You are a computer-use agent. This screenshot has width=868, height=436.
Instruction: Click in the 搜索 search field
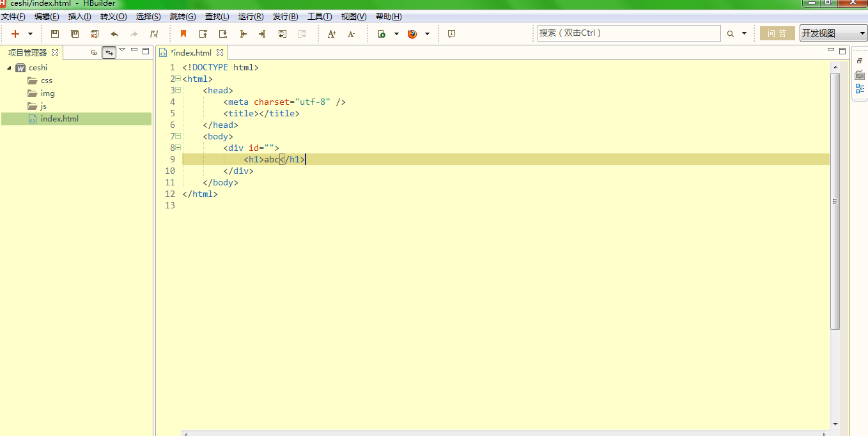point(629,33)
